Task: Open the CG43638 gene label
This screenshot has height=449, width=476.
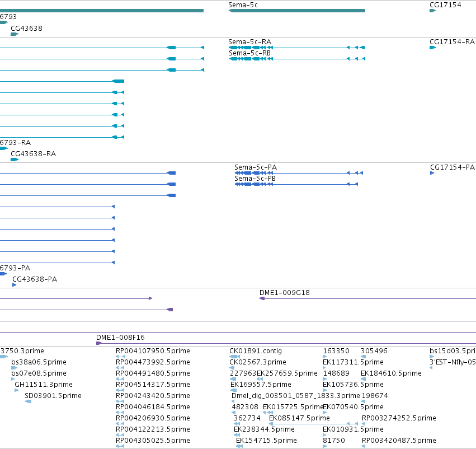Action: click(26, 28)
